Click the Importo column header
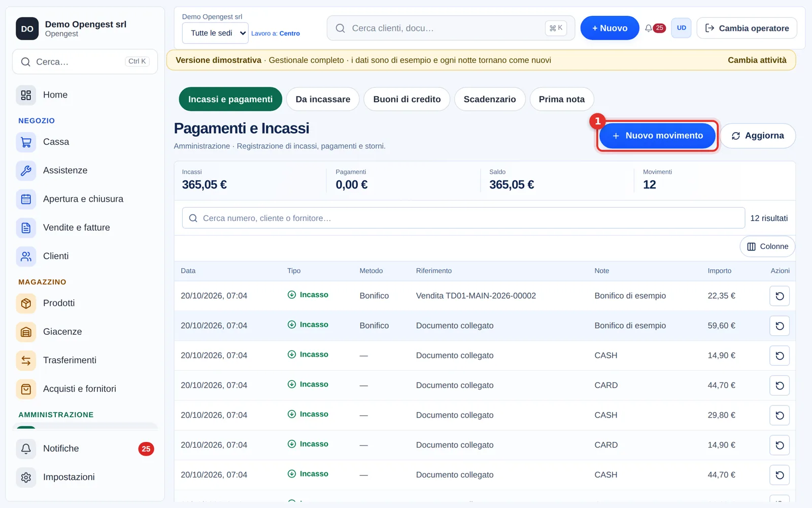This screenshot has width=812, height=508. tap(719, 271)
